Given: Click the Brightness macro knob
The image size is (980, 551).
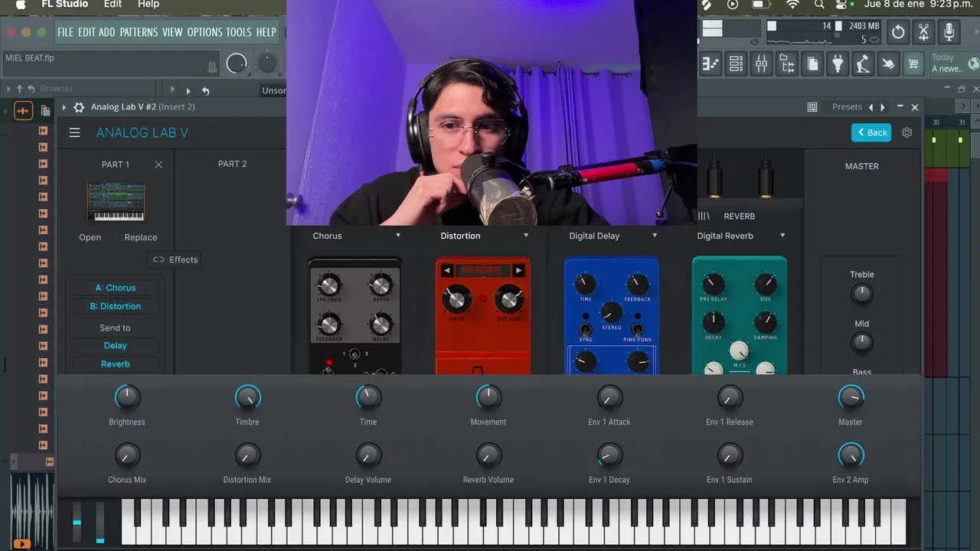Looking at the screenshot, I should tap(127, 397).
